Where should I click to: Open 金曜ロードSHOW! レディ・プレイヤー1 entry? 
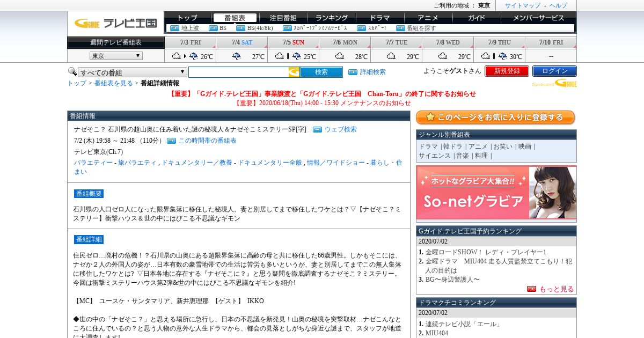pyautogui.click(x=486, y=252)
